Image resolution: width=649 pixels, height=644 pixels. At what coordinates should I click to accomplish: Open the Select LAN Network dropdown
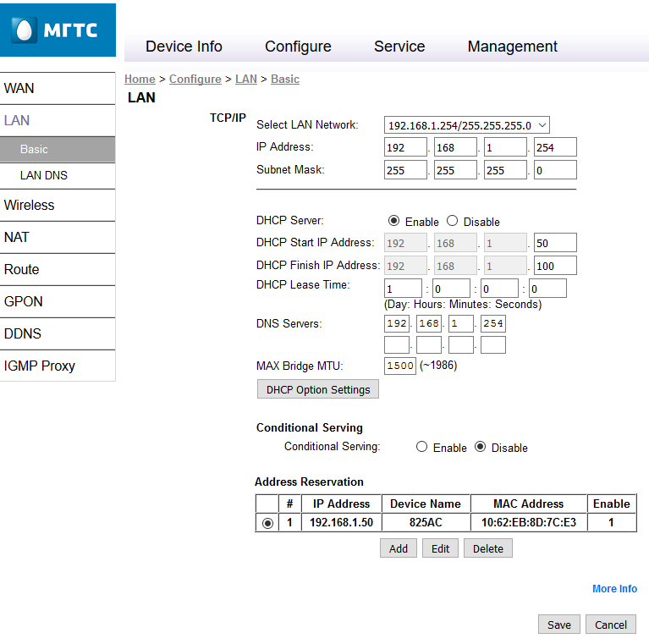click(x=466, y=125)
